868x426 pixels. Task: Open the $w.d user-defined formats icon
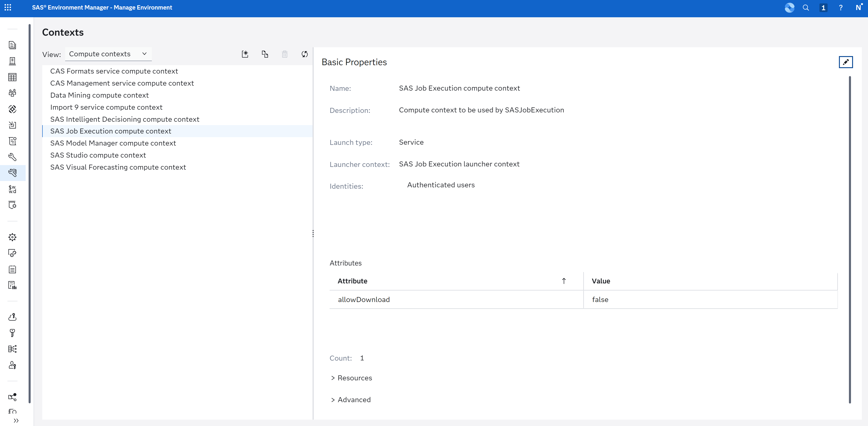click(x=12, y=189)
